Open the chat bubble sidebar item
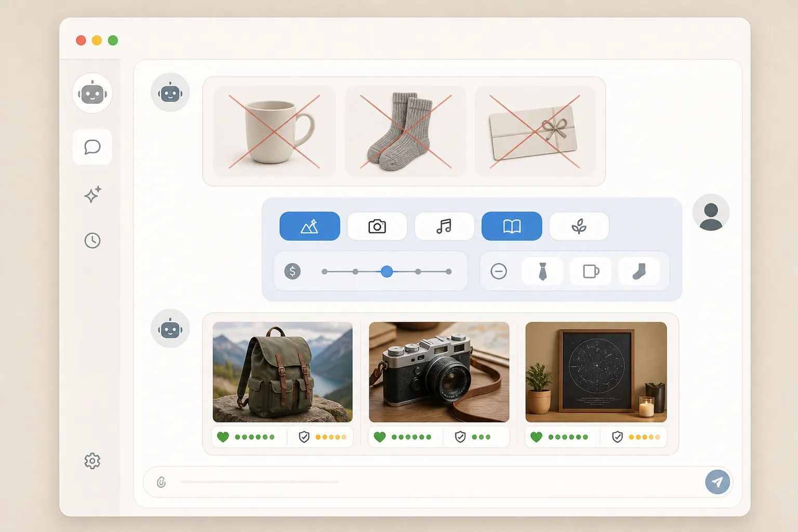798x532 pixels. (92, 147)
